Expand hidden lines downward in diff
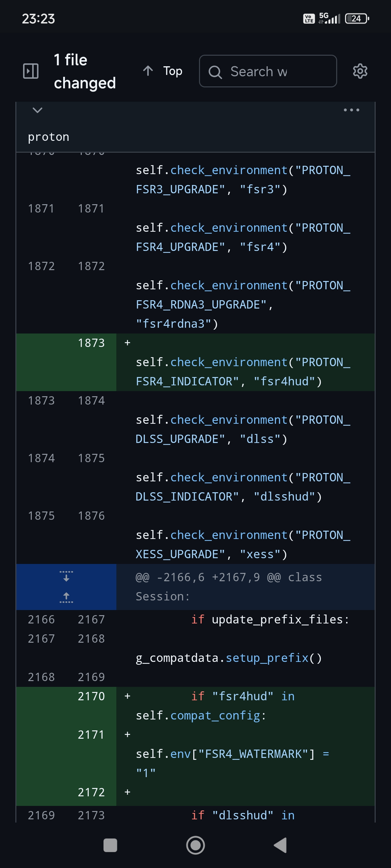This screenshot has width=391, height=868. 66,576
